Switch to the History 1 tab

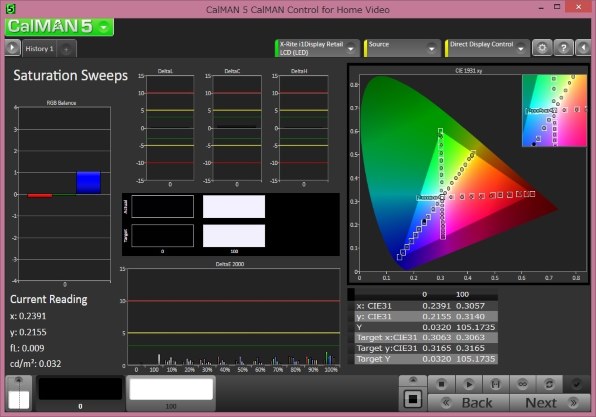click(x=40, y=49)
